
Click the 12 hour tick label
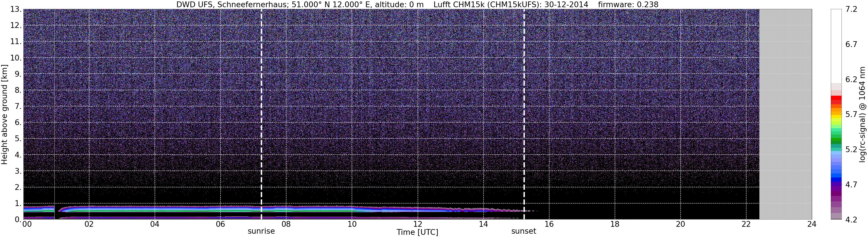(x=417, y=224)
